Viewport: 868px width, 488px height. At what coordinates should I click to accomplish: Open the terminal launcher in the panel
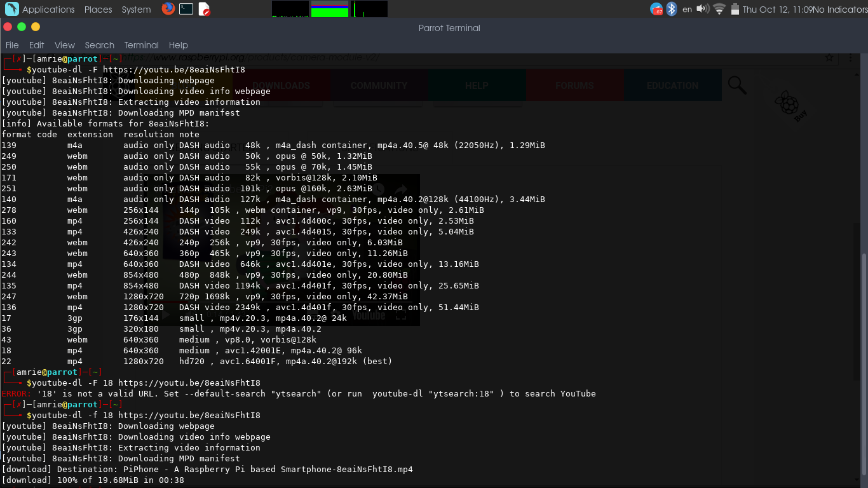point(186,9)
